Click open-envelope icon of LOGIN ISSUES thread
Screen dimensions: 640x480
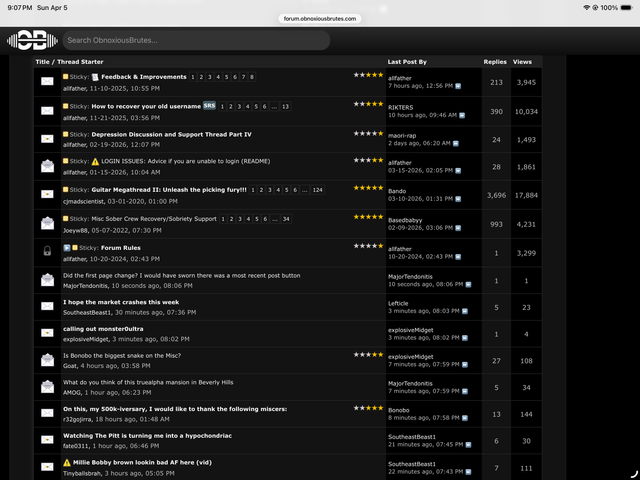47,166
